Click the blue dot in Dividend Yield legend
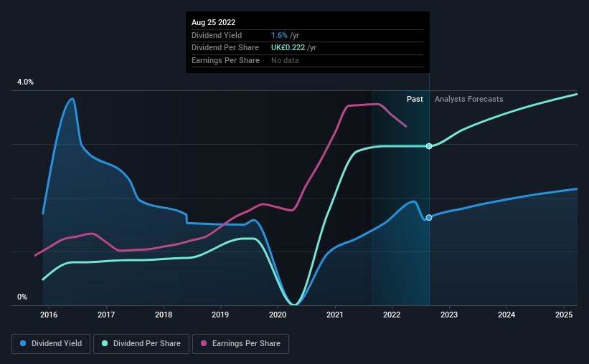 pos(23,343)
